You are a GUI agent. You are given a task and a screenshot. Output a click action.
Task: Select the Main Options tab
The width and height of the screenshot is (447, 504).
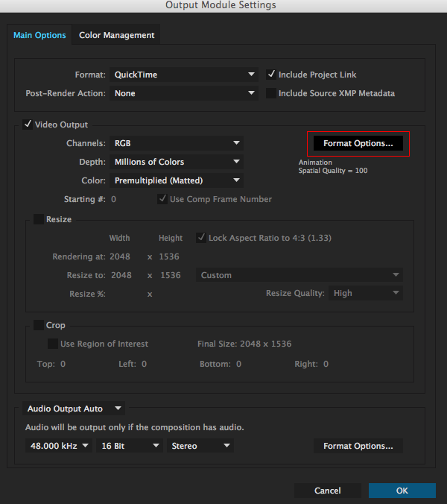click(39, 35)
